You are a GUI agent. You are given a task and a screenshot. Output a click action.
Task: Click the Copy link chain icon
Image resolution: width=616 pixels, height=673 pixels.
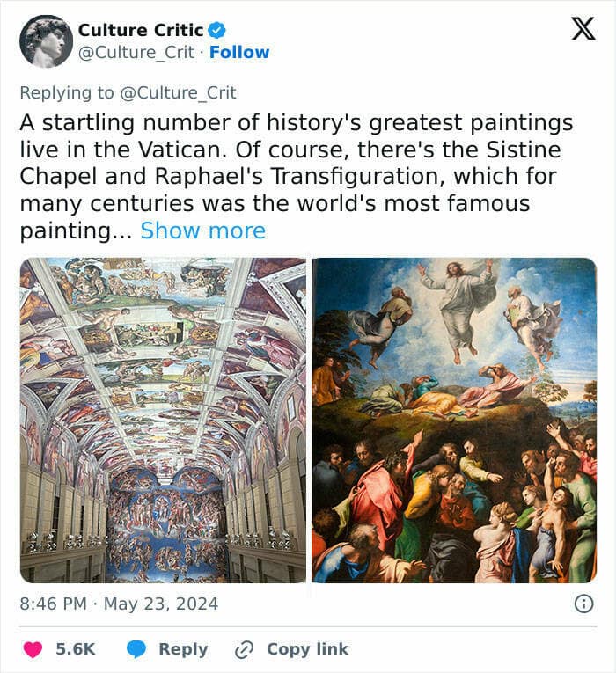244,649
